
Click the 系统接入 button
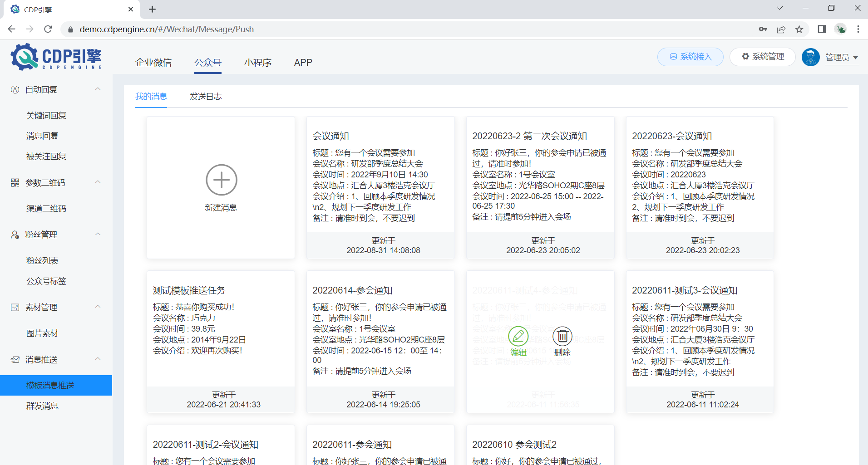pyautogui.click(x=690, y=57)
